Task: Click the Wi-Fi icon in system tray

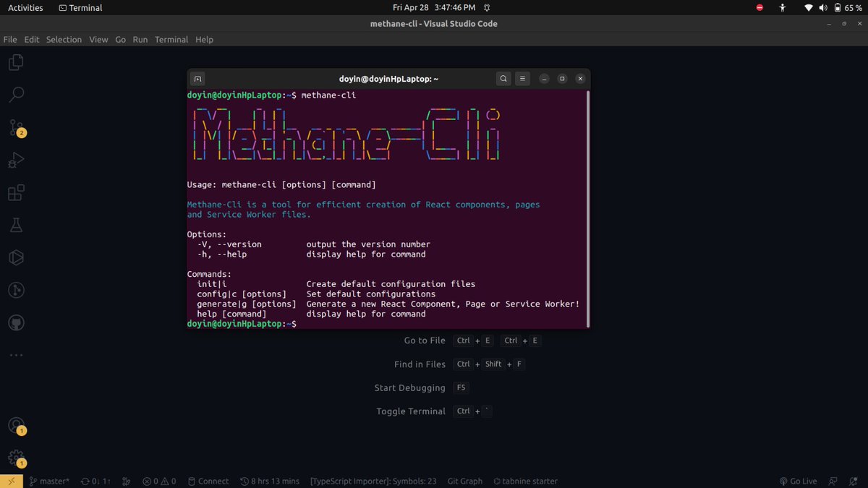Action: click(809, 7)
